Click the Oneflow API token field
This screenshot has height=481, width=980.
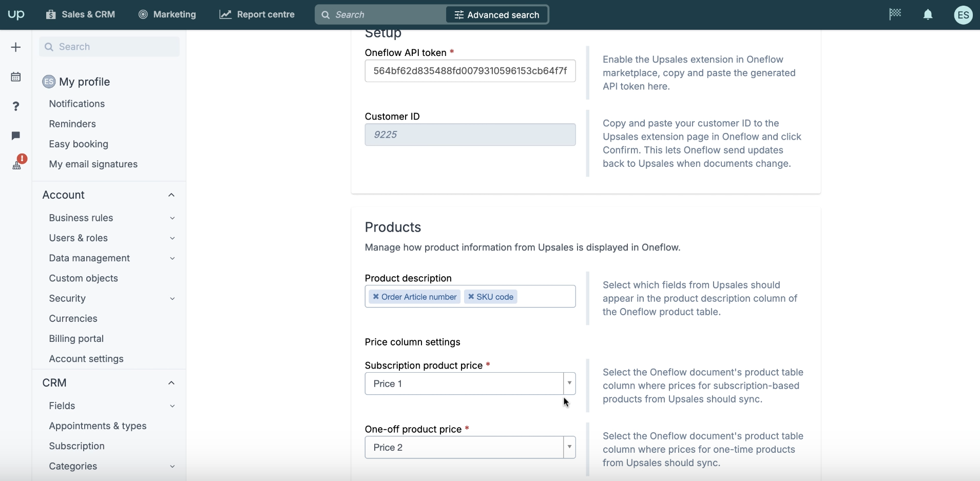[x=470, y=71]
